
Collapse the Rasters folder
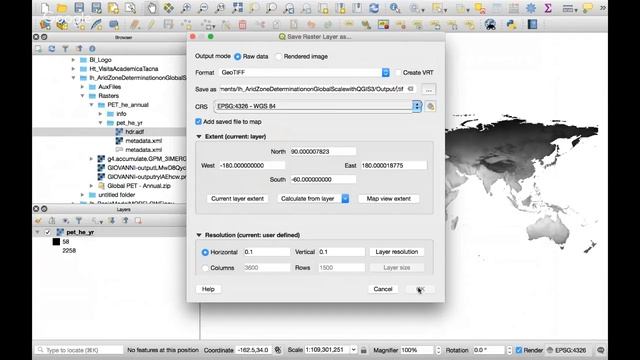point(82,96)
